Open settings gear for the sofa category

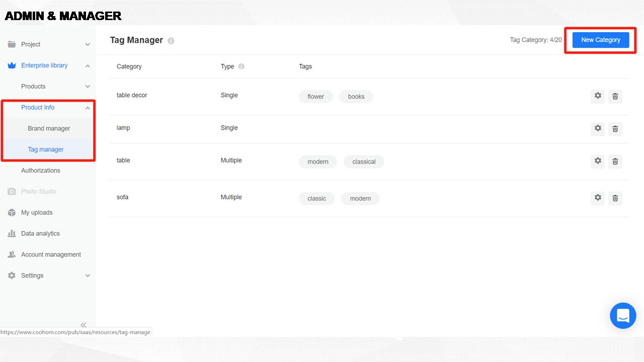tap(598, 198)
